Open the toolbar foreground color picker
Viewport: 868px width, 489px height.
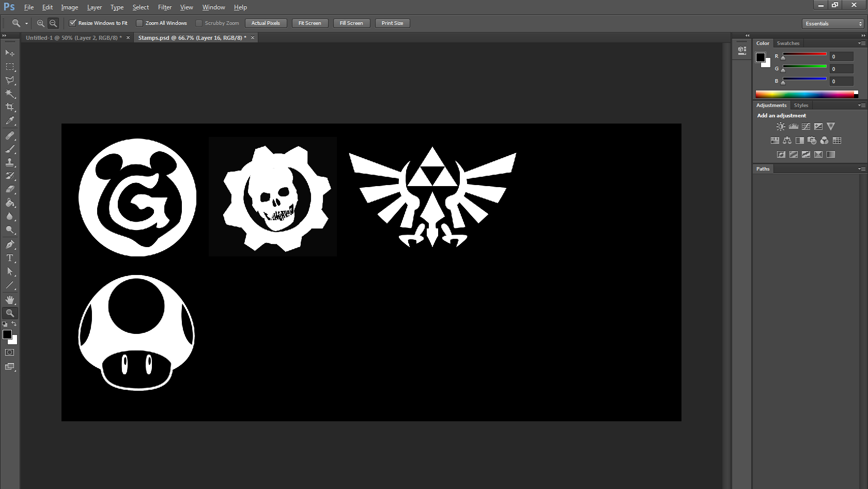click(x=7, y=334)
